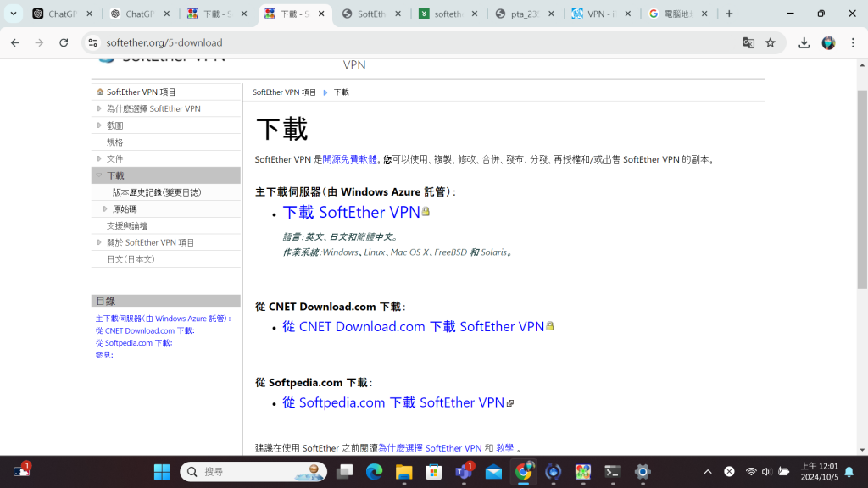Jump to 主下載伺服器 table of contents link
The height and width of the screenshot is (488, 868).
tap(164, 319)
